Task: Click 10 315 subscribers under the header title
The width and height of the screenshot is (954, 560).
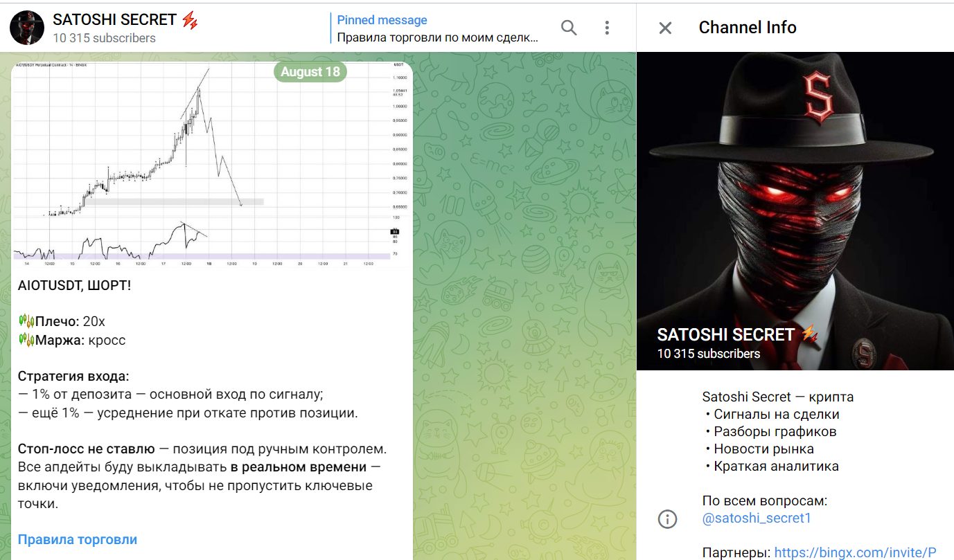Action: (x=104, y=38)
